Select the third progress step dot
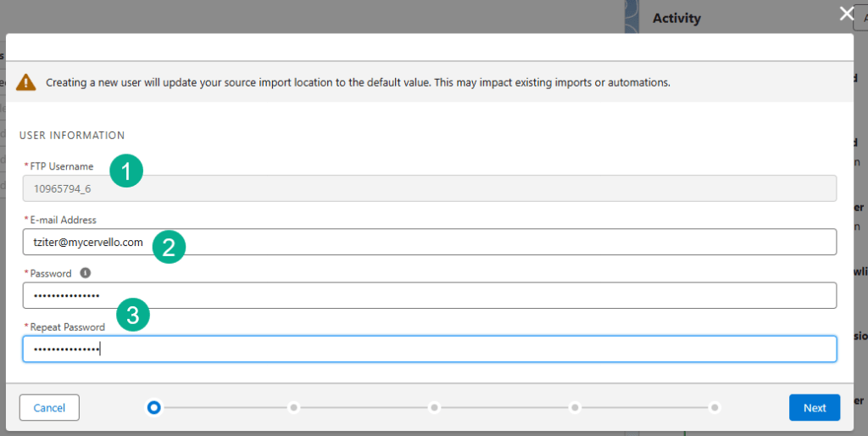The image size is (868, 436). (435, 407)
